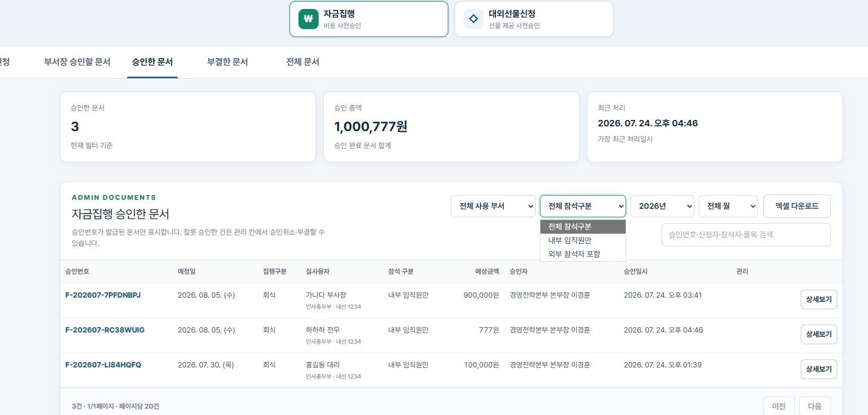Click the 다음 pagination button
The height and width of the screenshot is (415, 868).
(815, 406)
